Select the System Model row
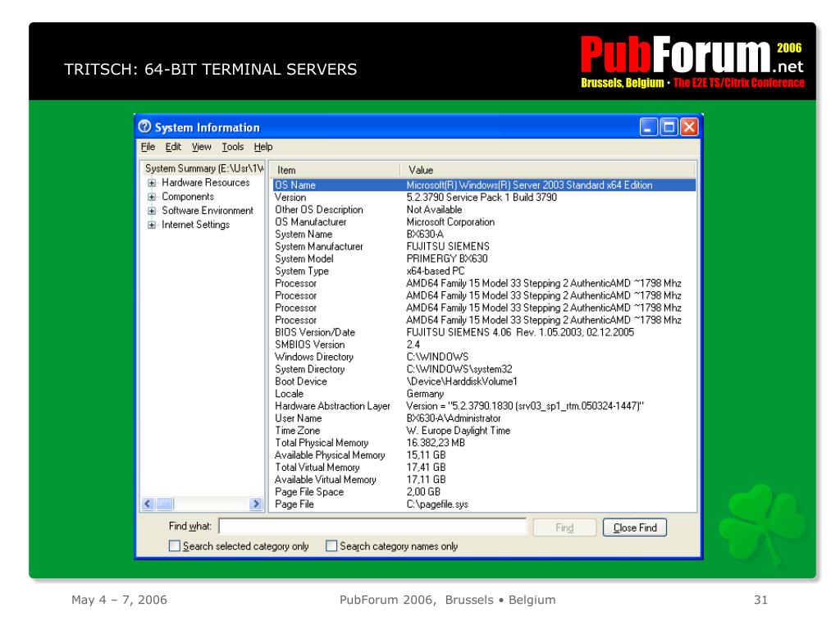 tap(484, 258)
